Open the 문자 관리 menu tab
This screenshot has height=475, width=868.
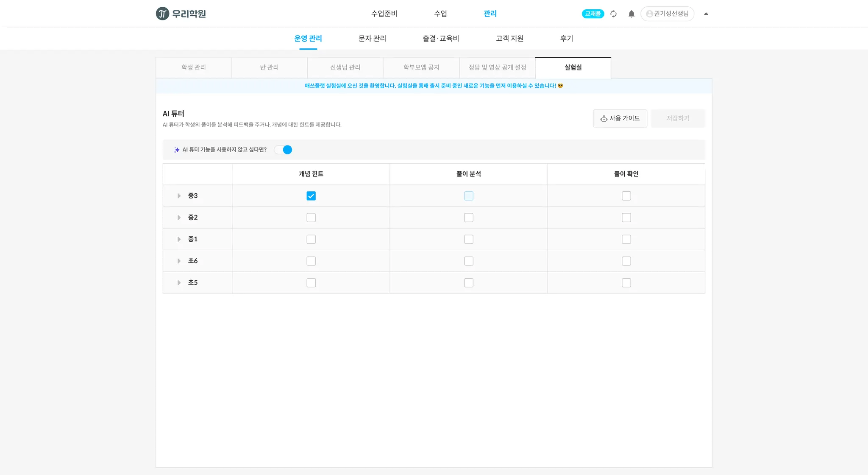[x=372, y=39]
